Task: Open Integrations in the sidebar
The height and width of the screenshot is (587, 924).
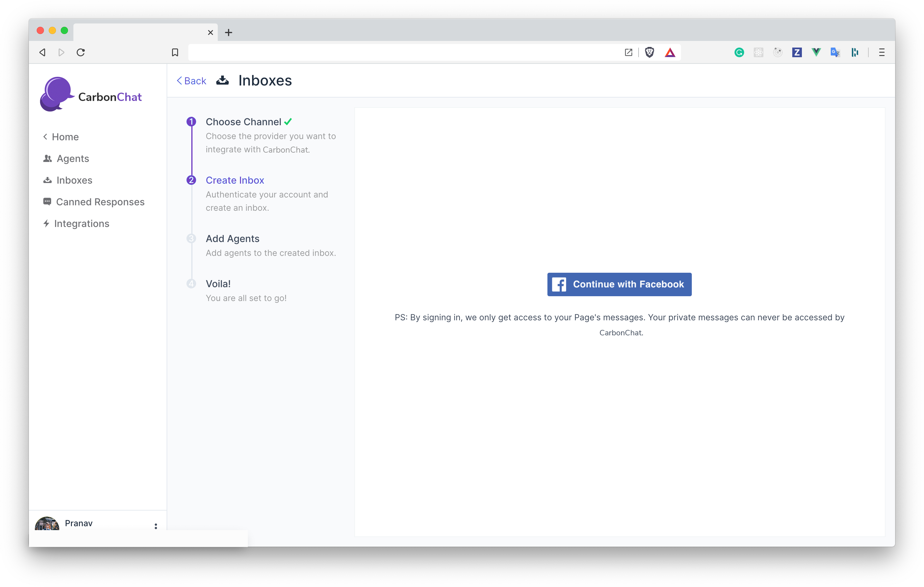Action: pos(81,223)
